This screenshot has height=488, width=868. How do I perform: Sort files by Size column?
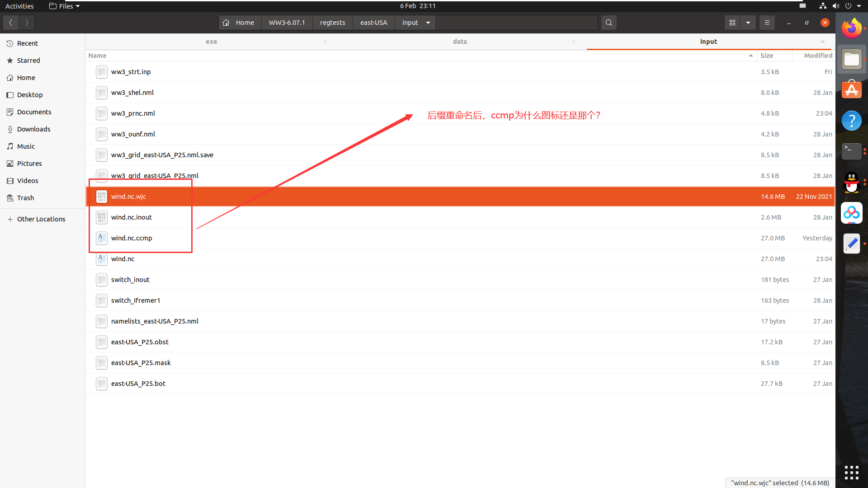click(x=767, y=56)
